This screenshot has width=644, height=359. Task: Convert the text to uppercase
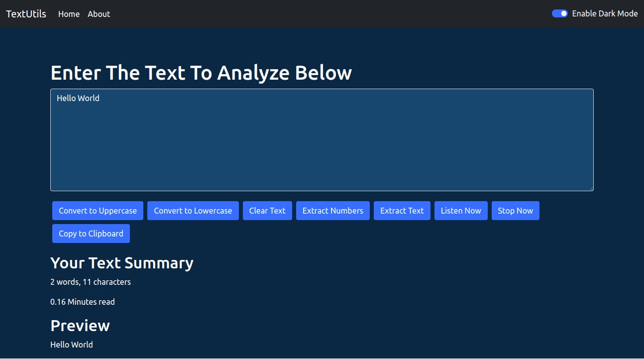[x=98, y=210]
